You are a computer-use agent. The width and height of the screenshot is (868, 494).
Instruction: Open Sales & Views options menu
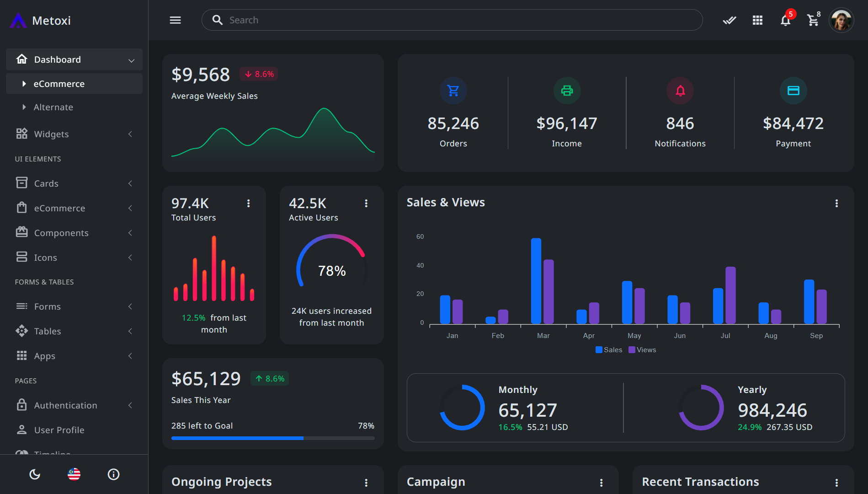tap(837, 203)
